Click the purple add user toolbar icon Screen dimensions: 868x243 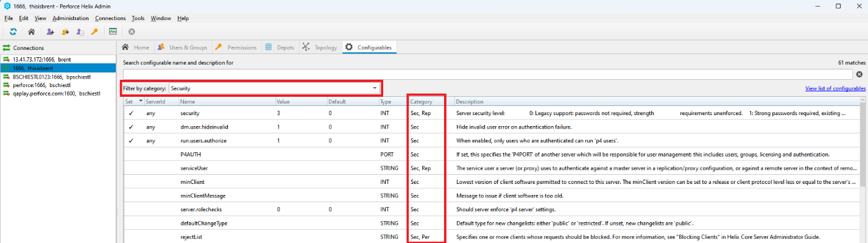[51, 31]
